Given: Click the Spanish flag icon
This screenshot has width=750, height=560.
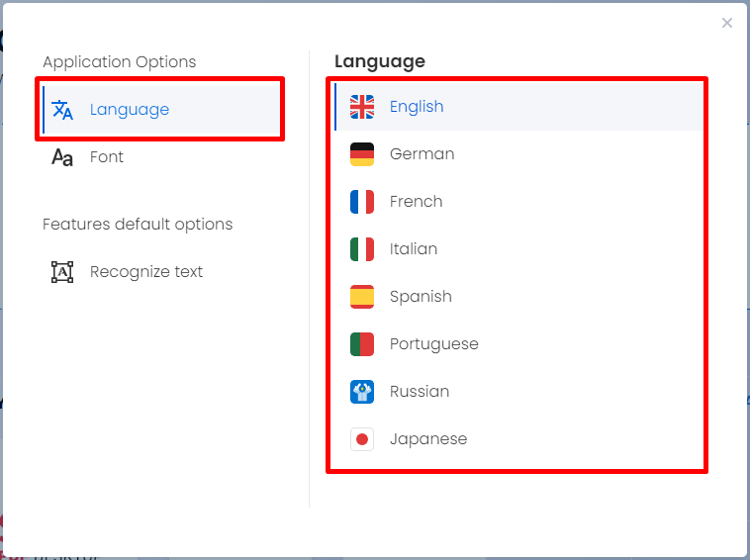Looking at the screenshot, I should point(362,297).
